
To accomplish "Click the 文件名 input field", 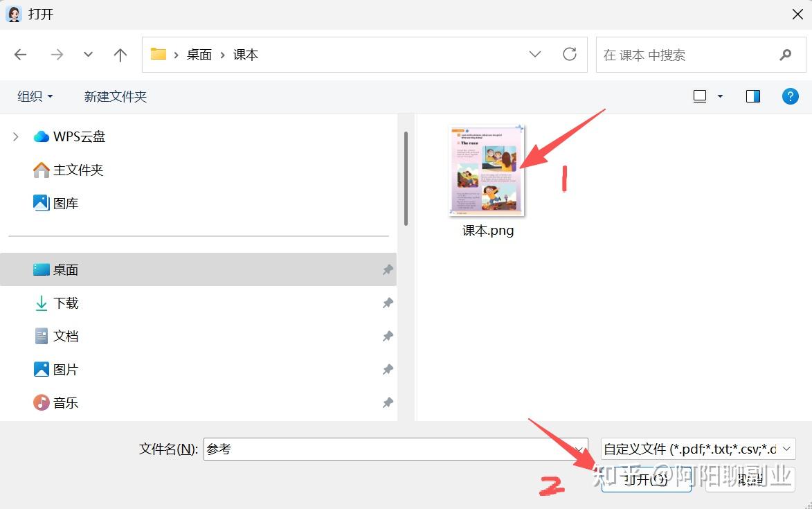I will tap(388, 449).
